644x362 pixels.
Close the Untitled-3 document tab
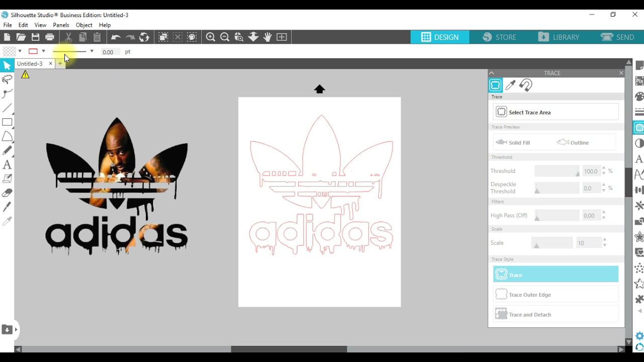click(x=50, y=64)
